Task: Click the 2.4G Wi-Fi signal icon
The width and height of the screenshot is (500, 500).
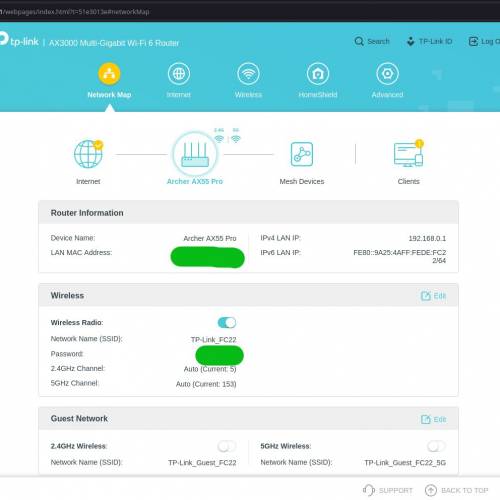Action: 219,139
